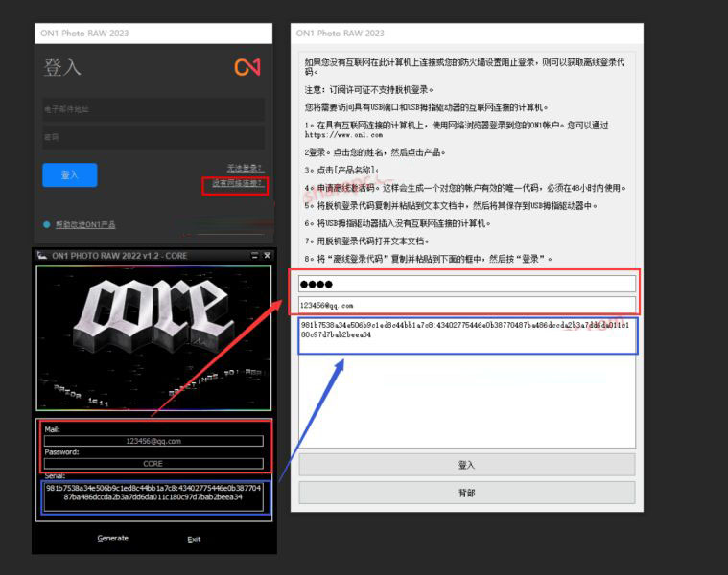Click the password field in dark login window

tap(153, 137)
